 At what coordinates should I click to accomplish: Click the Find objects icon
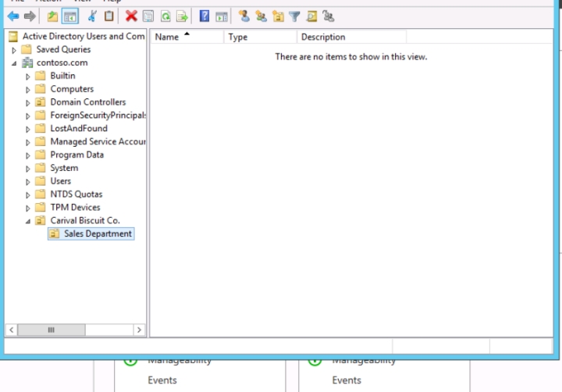[x=311, y=16]
